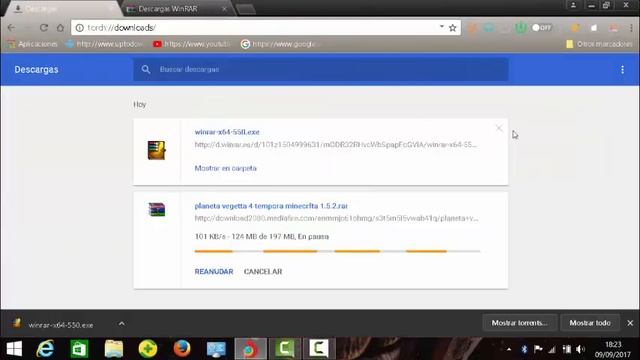Click the Buscar descargas search field

pos(320,69)
